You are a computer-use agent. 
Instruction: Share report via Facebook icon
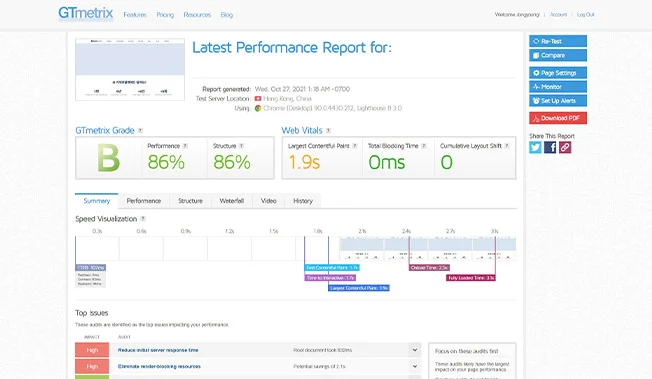(550, 147)
